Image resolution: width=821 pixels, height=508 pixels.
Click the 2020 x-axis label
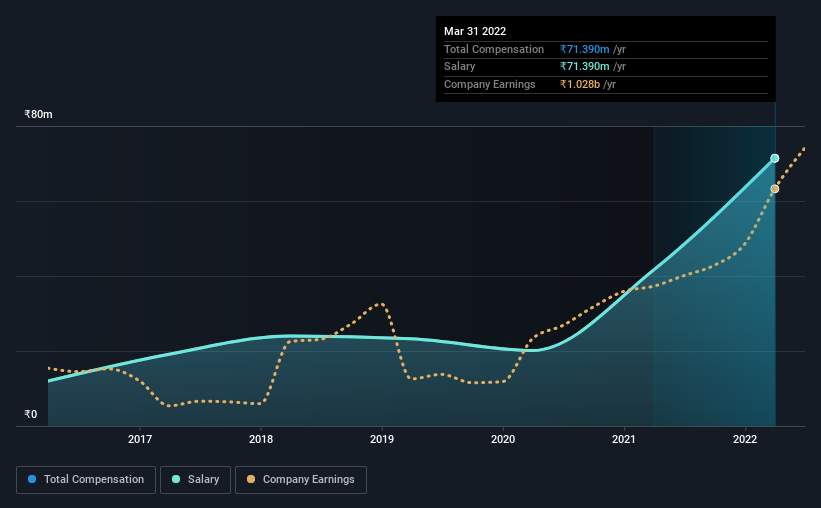tap(503, 439)
